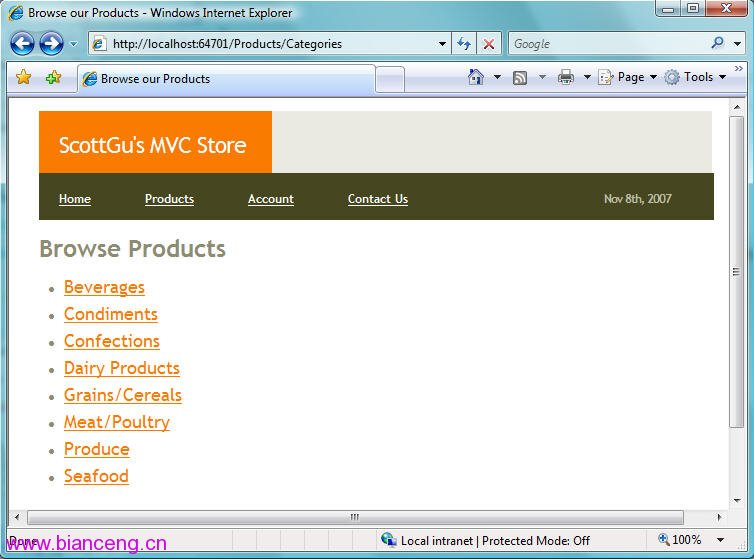This screenshot has height=559, width=754.
Task: Open the Beverages category link
Action: tap(104, 287)
